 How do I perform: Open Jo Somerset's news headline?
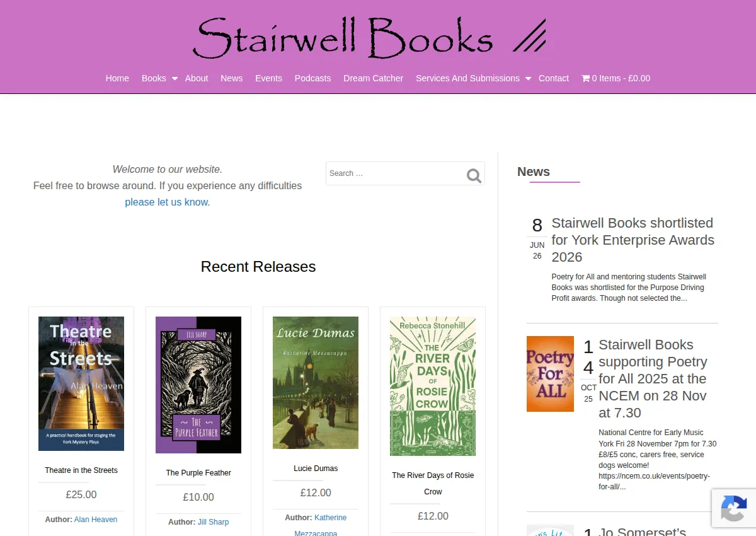click(x=642, y=531)
